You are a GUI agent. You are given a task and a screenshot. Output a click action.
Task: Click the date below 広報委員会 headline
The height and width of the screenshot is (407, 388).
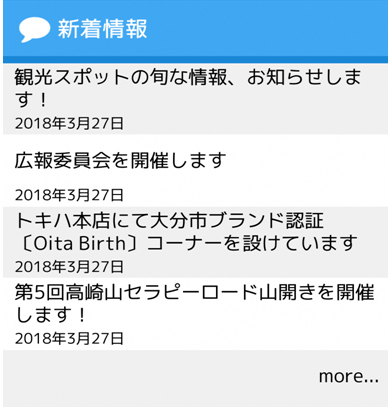click(69, 195)
